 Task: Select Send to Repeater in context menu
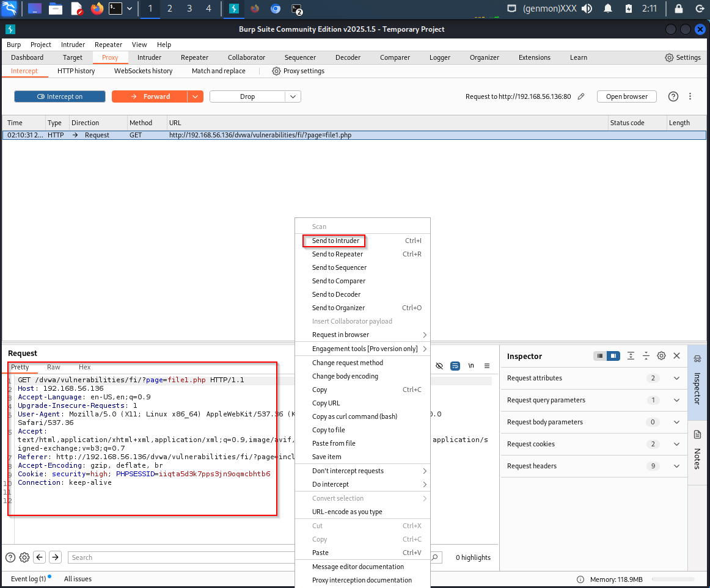362,255
